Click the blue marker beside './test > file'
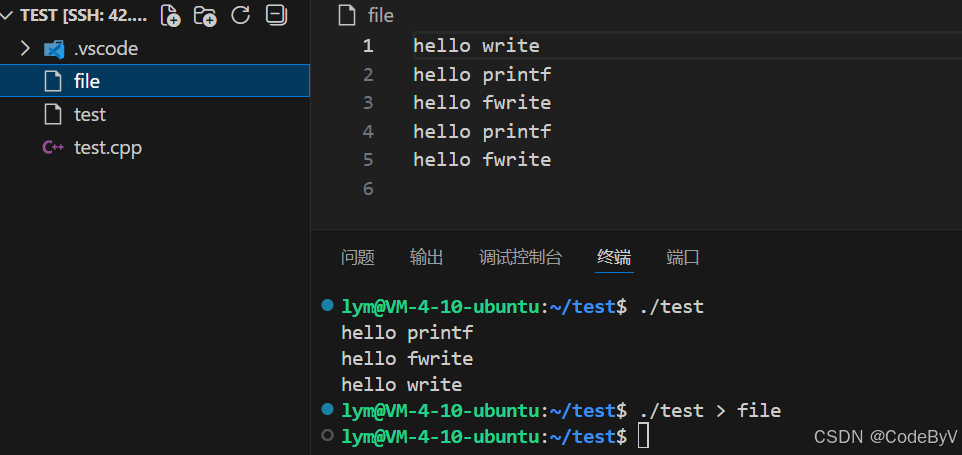This screenshot has width=962, height=455. (x=328, y=409)
